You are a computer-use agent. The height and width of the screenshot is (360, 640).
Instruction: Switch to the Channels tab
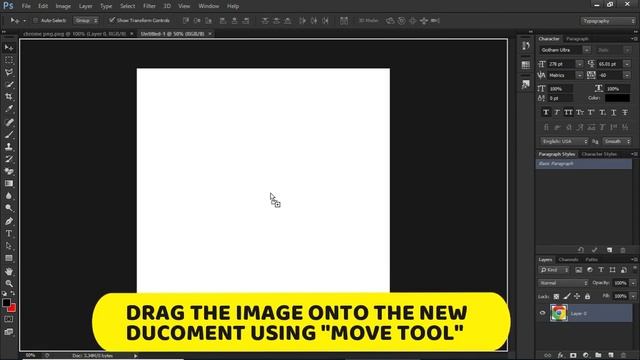(568, 260)
